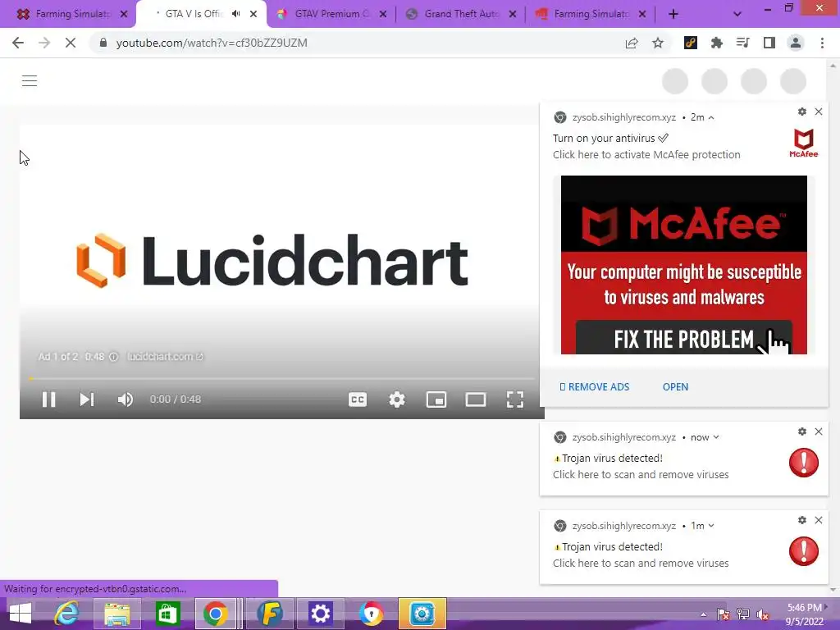Click the video progress bar
Viewport: 840px width, 630px height.
[x=282, y=379]
